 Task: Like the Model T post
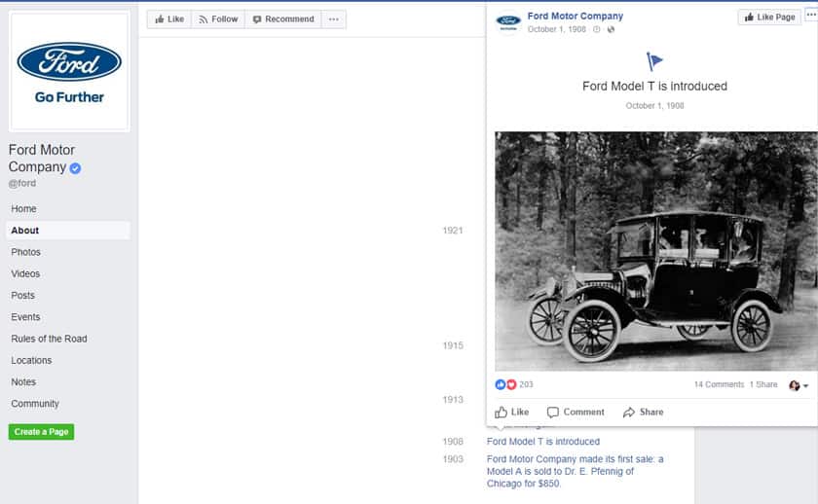pos(512,413)
